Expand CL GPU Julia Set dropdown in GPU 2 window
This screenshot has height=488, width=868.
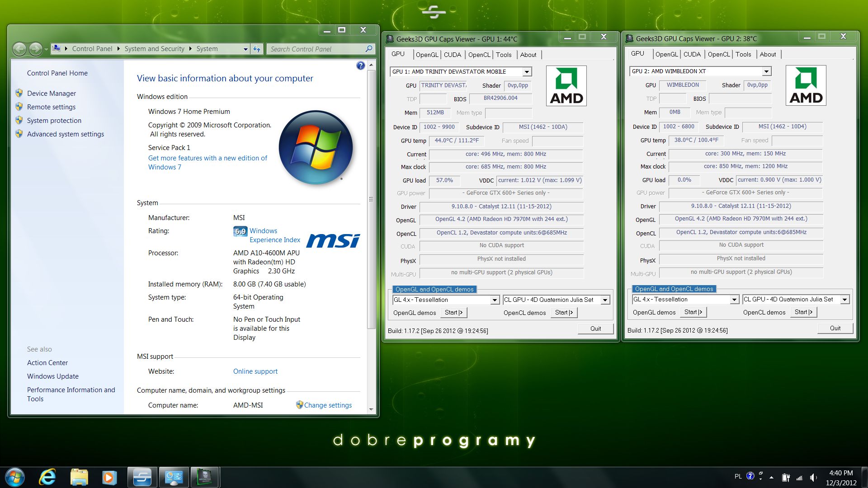point(844,300)
